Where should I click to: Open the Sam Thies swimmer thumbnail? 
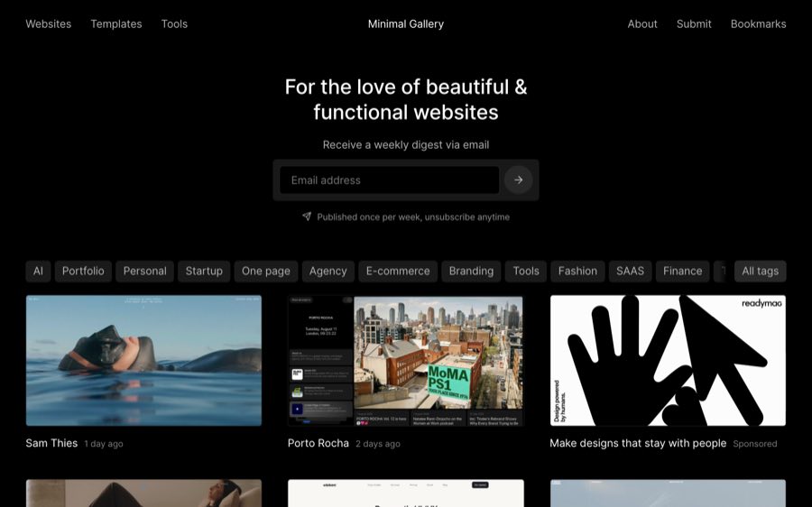(144, 361)
